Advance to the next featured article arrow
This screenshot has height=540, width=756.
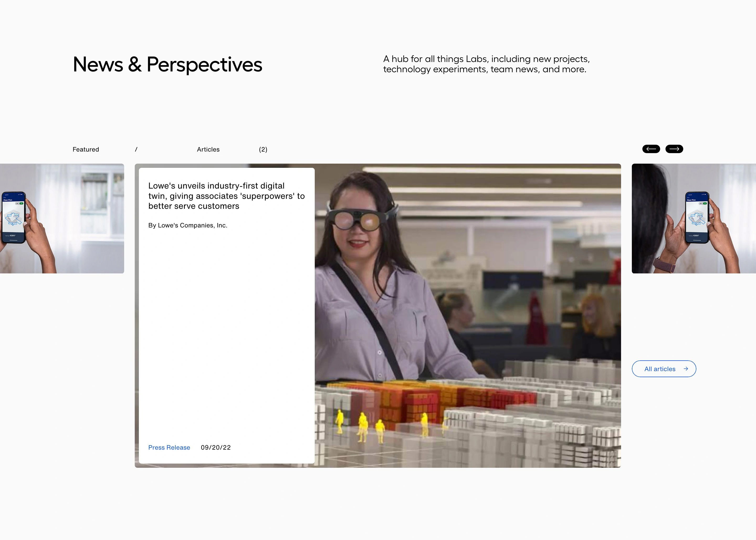coord(674,149)
